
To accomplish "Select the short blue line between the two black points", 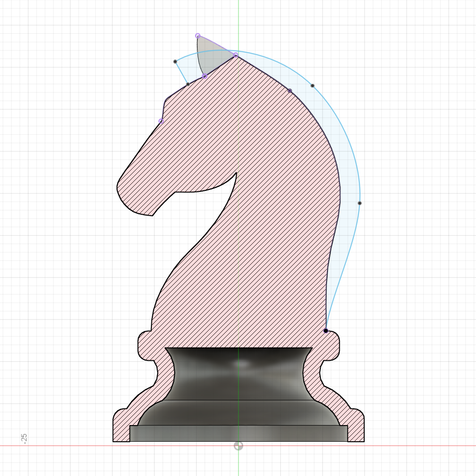I will pos(181,73).
